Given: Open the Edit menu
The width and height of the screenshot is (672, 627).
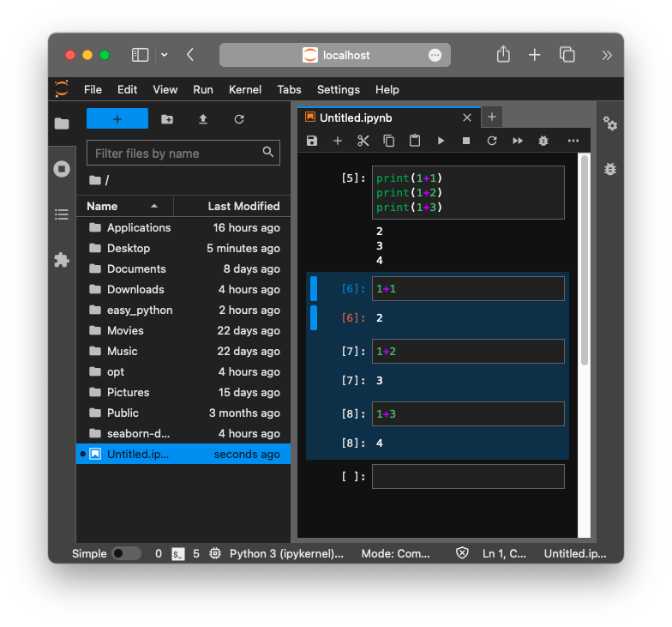Looking at the screenshot, I should coord(127,89).
